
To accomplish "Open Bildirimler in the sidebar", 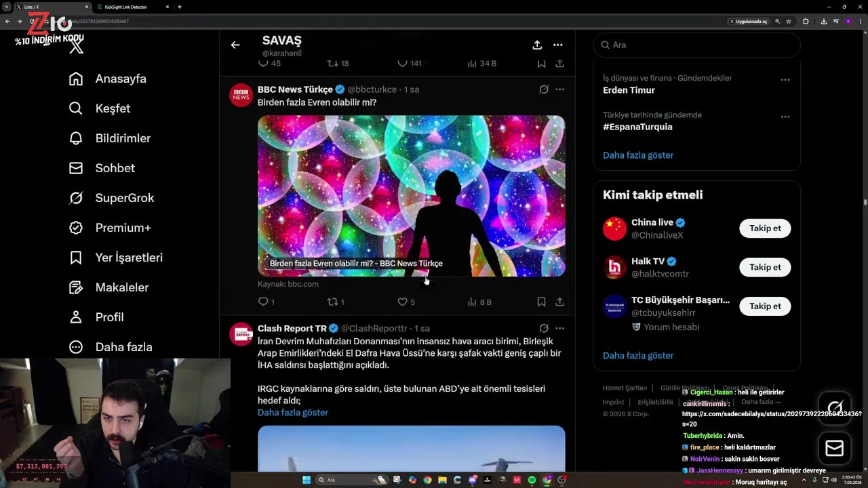I will click(x=110, y=138).
